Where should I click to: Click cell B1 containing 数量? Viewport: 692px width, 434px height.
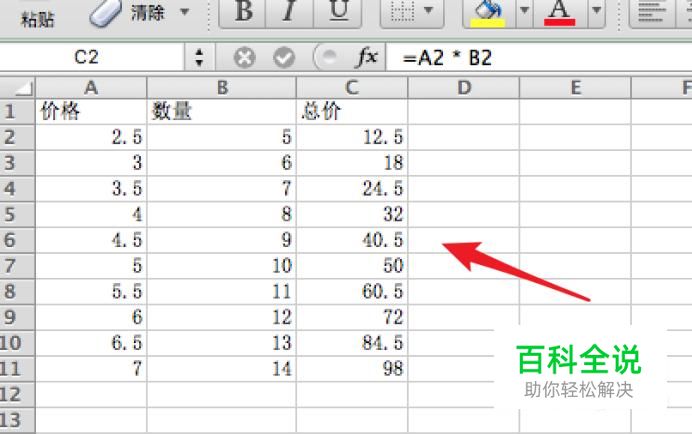pos(222,111)
